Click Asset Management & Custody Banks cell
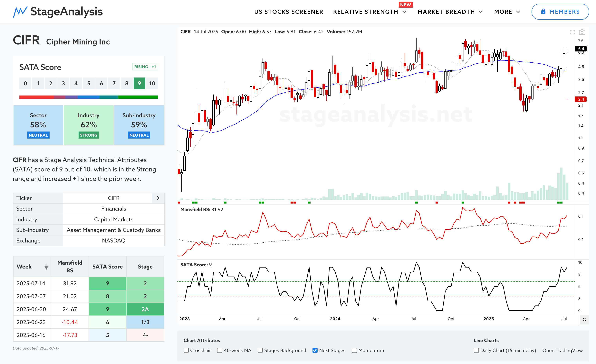 114,230
